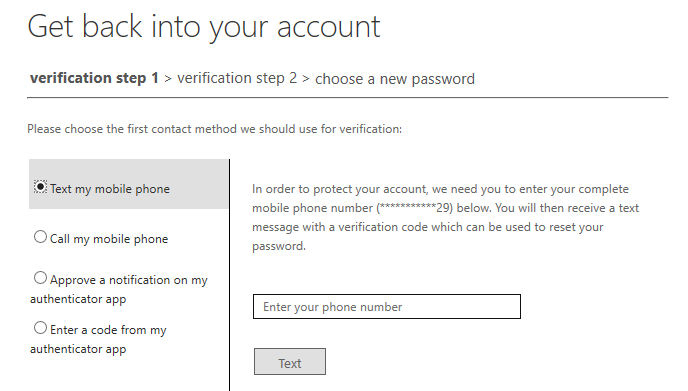Click the 'Get back into your account' heading
688x391 pixels.
[204, 27]
